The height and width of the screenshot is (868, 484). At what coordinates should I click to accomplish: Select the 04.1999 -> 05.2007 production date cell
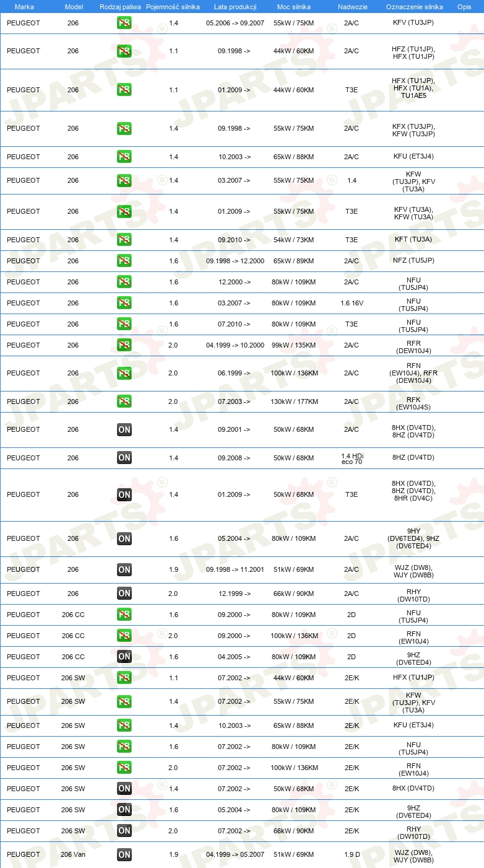[235, 855]
